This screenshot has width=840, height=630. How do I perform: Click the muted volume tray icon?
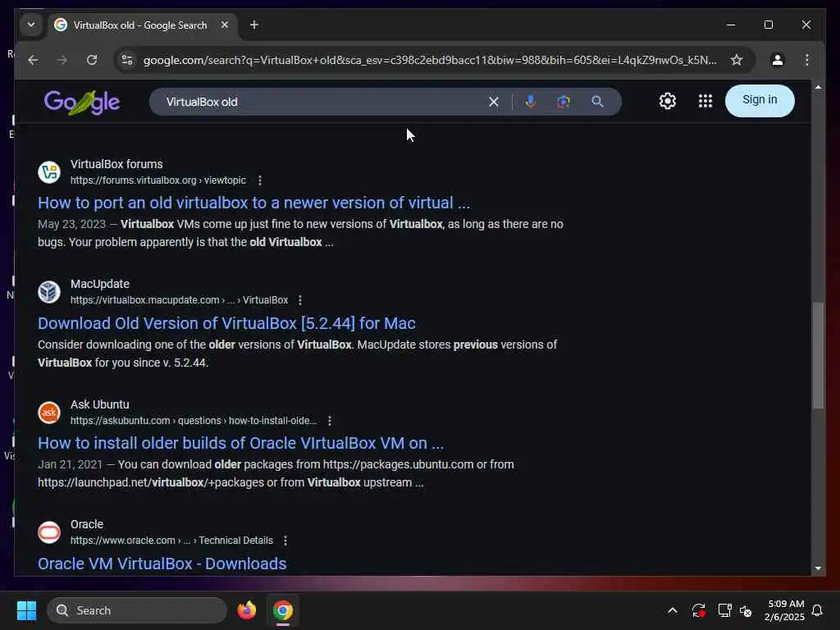click(745, 610)
